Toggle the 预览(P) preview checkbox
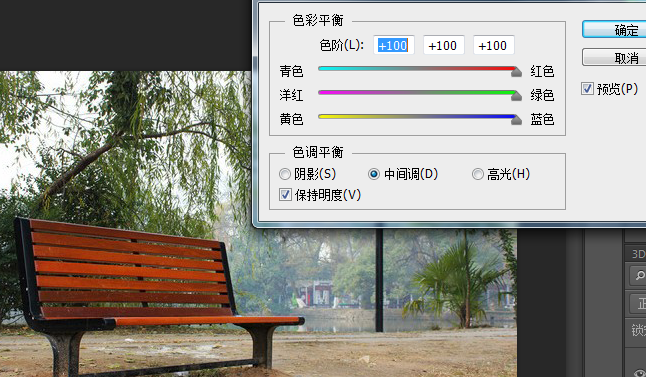646x377 pixels. tap(587, 89)
